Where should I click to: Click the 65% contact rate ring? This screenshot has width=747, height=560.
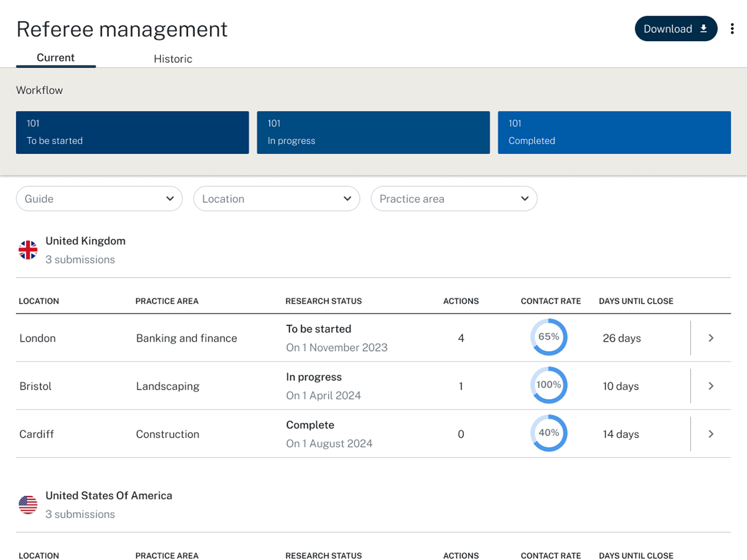click(548, 337)
